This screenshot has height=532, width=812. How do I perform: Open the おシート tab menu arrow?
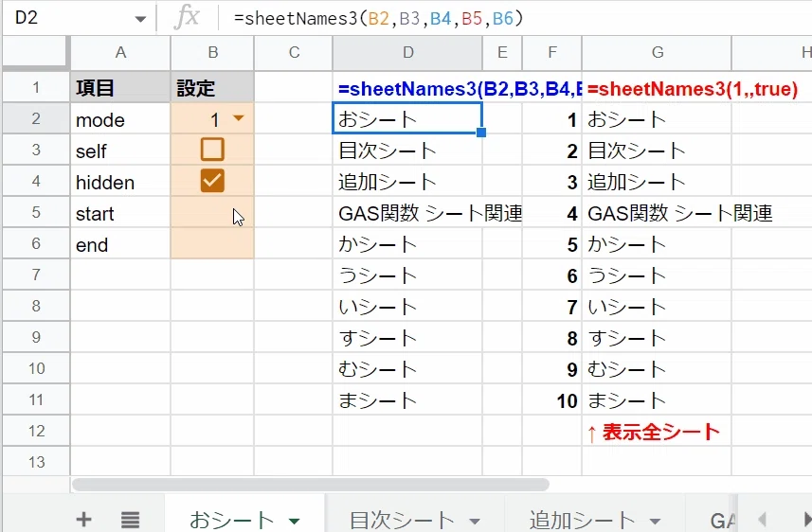(x=294, y=522)
